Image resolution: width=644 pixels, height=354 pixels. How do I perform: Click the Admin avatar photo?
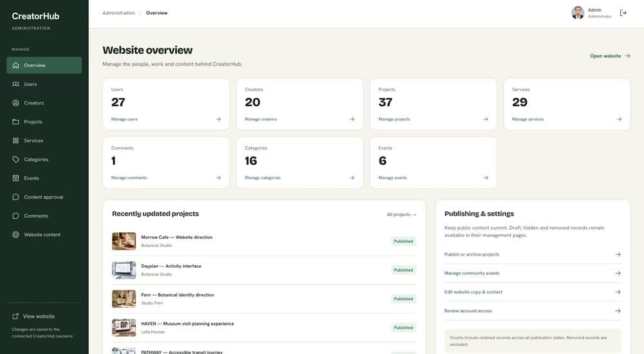578,13
